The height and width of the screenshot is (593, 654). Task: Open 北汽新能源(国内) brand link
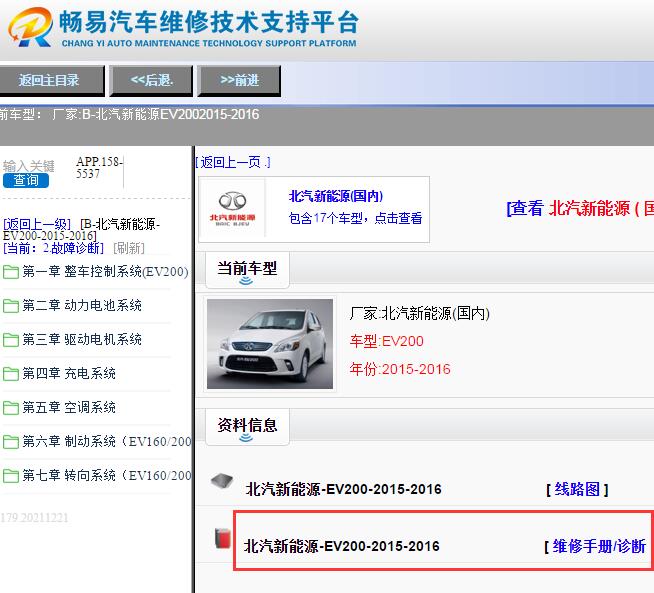coord(336,196)
